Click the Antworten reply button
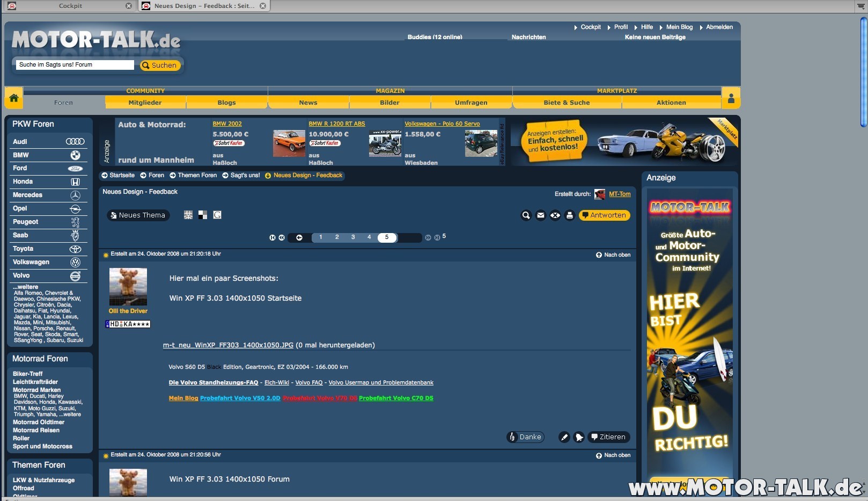Viewport: 868px width, 501px height. 604,215
